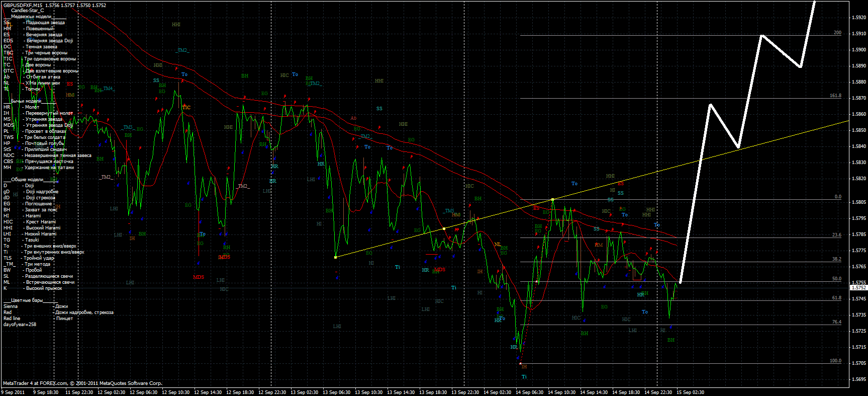The image size is (868, 396).
Task: Click time scale label '14 Sep 10:30'
Action: click(x=561, y=392)
